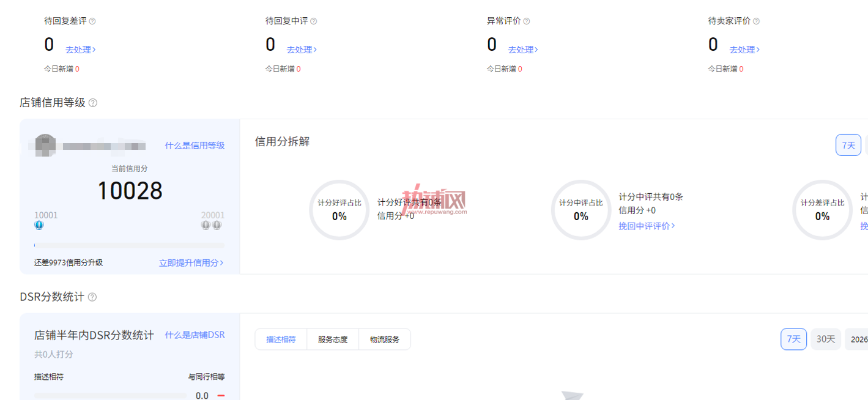Click the blurred shop avatar thumbnail
This screenshot has height=400, width=868.
[x=45, y=145]
